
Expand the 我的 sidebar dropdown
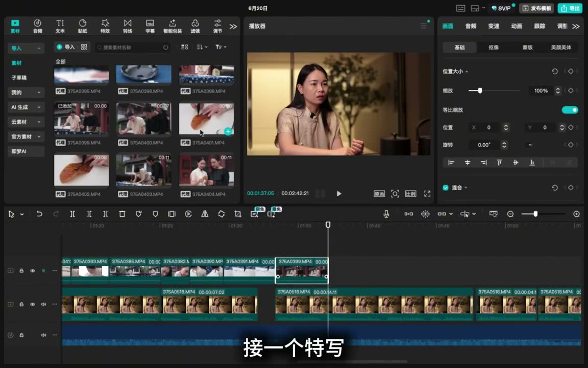click(x=39, y=93)
